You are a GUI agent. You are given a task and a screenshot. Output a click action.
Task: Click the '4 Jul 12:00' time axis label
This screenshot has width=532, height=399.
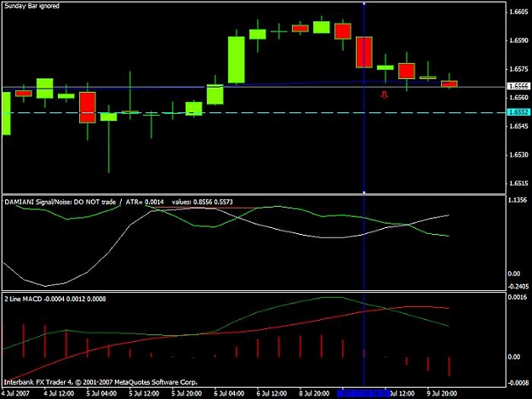click(59, 394)
